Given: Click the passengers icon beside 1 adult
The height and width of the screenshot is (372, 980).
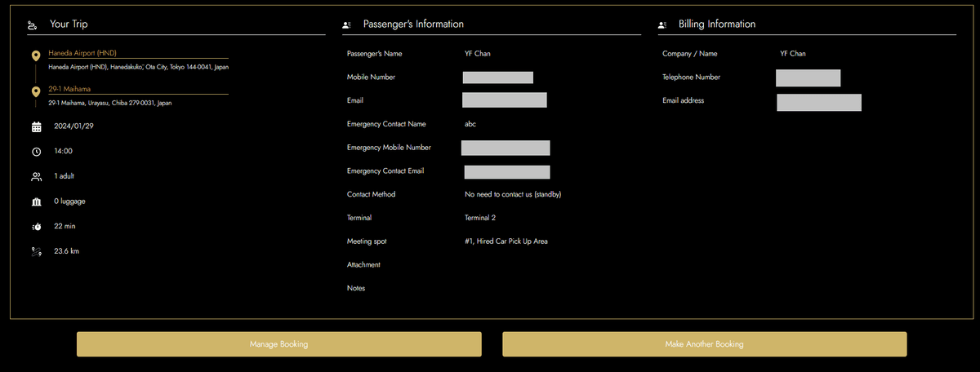Looking at the screenshot, I should coord(36,176).
